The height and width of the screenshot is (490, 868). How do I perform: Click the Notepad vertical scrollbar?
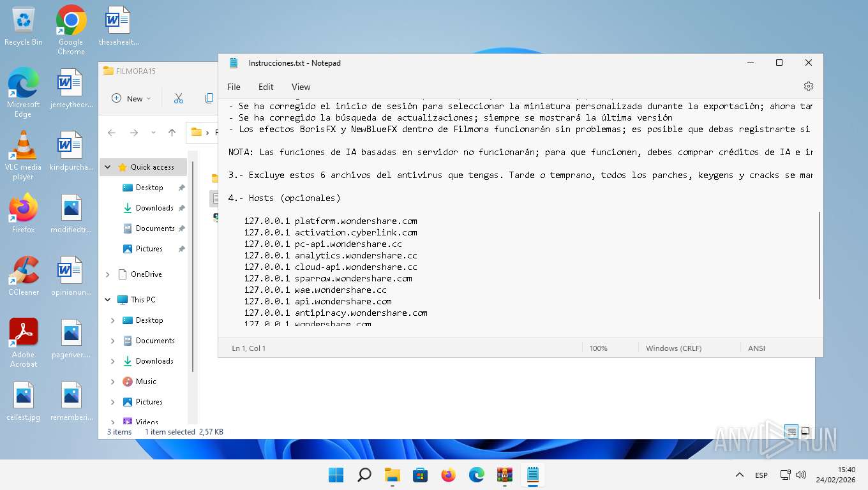click(x=819, y=255)
